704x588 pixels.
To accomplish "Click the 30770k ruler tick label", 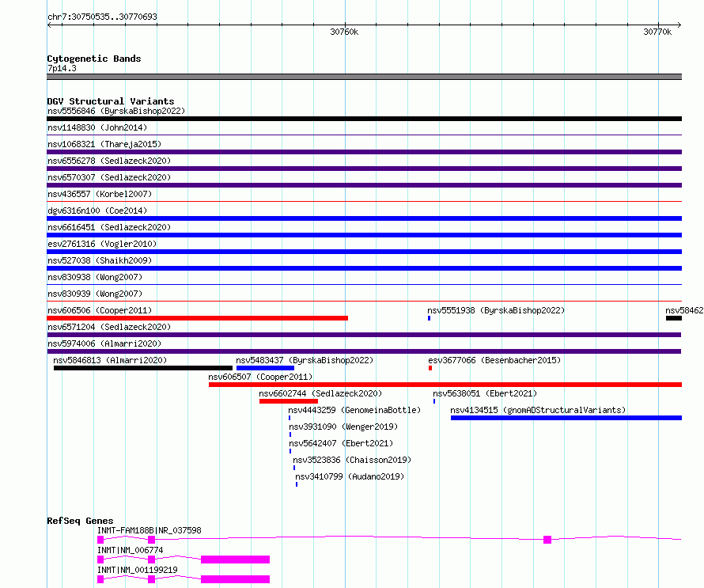I will pyautogui.click(x=657, y=32).
